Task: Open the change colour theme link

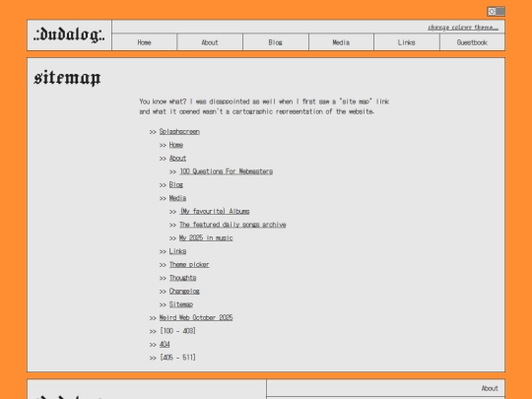Action: (463, 28)
